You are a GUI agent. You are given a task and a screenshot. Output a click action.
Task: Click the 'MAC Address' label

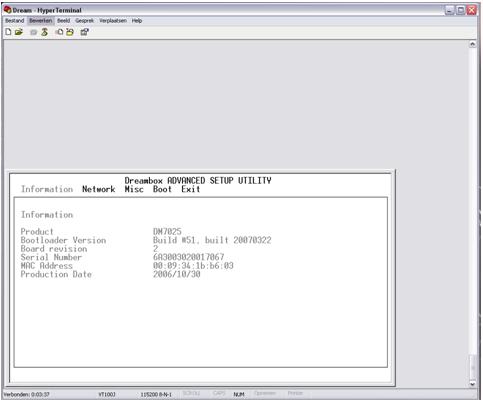(x=47, y=266)
